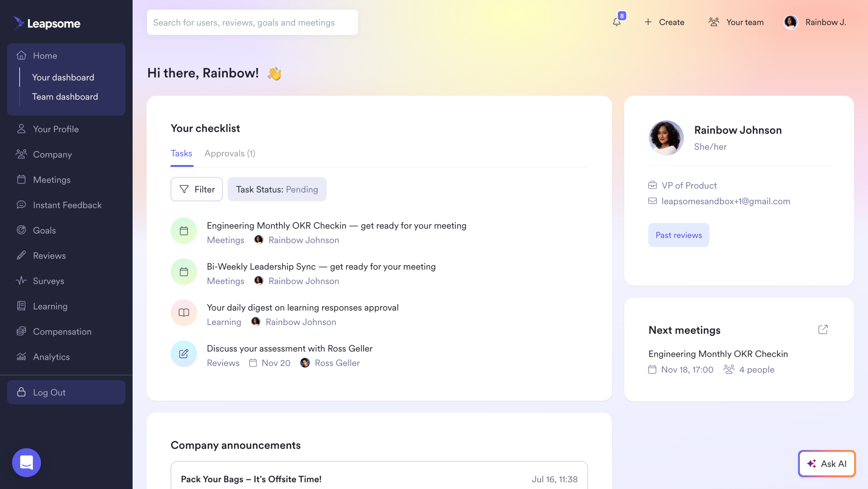Select Team dashboard in sidebar
The height and width of the screenshot is (489, 868).
65,97
